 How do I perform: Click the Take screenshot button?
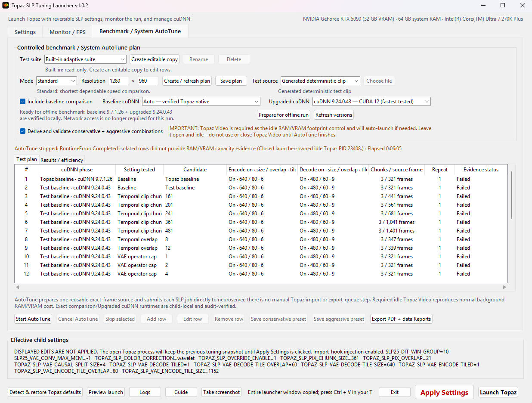click(x=222, y=392)
